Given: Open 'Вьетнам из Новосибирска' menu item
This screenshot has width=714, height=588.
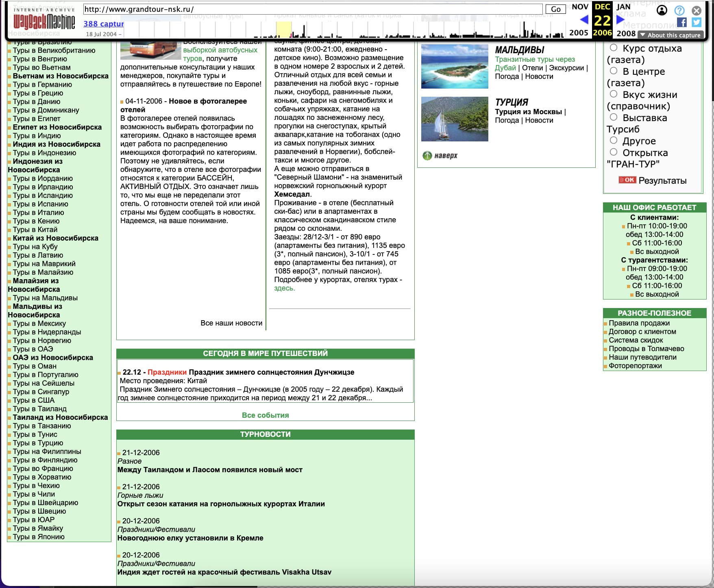Looking at the screenshot, I should click(61, 76).
